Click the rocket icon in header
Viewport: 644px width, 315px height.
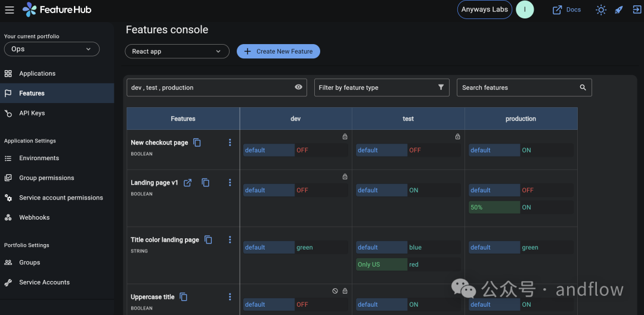[x=619, y=10]
